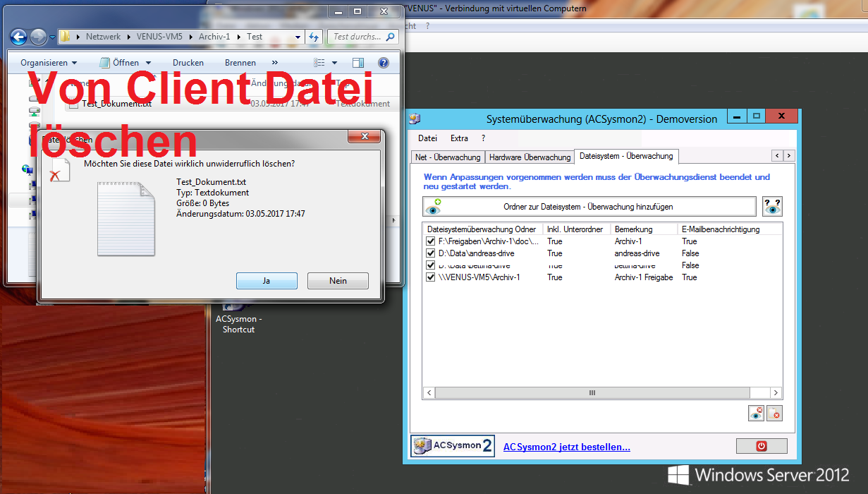Expand breadcrumb arrow after Archiv-1

pyautogui.click(x=240, y=37)
